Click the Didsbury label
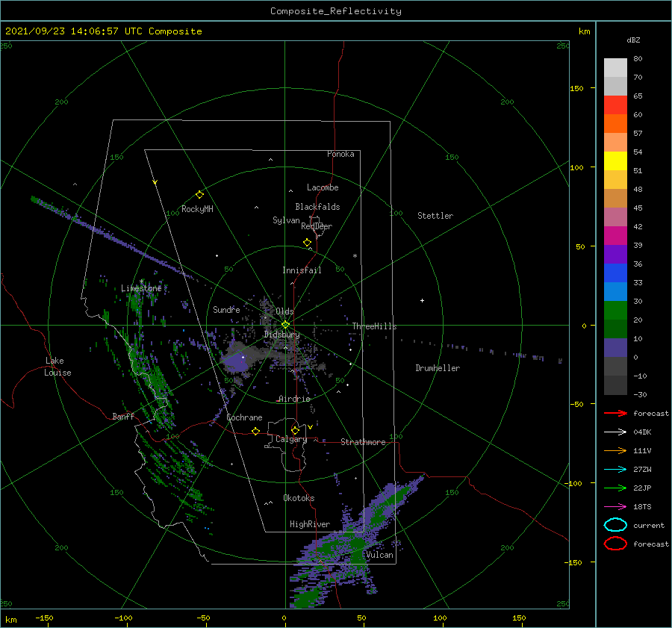Screen dimensions: 672x628 click(281, 335)
